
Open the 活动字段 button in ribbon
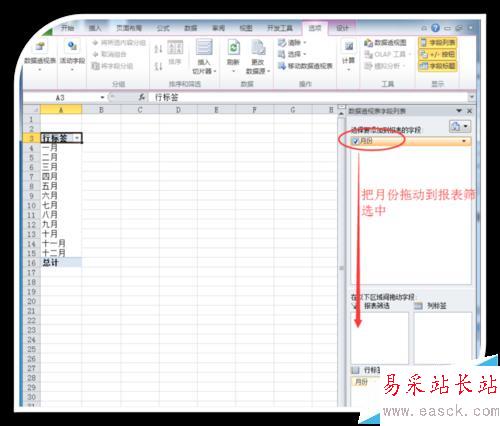pos(72,56)
